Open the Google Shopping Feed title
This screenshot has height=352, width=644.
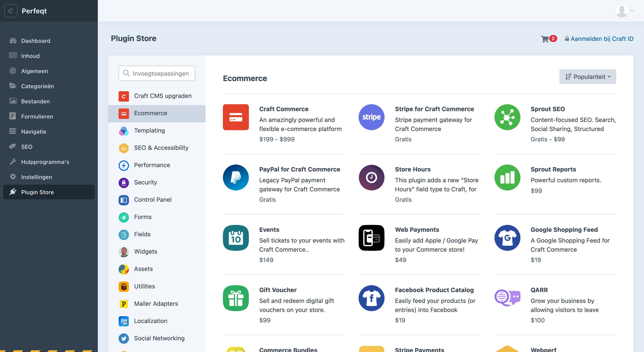coord(564,229)
